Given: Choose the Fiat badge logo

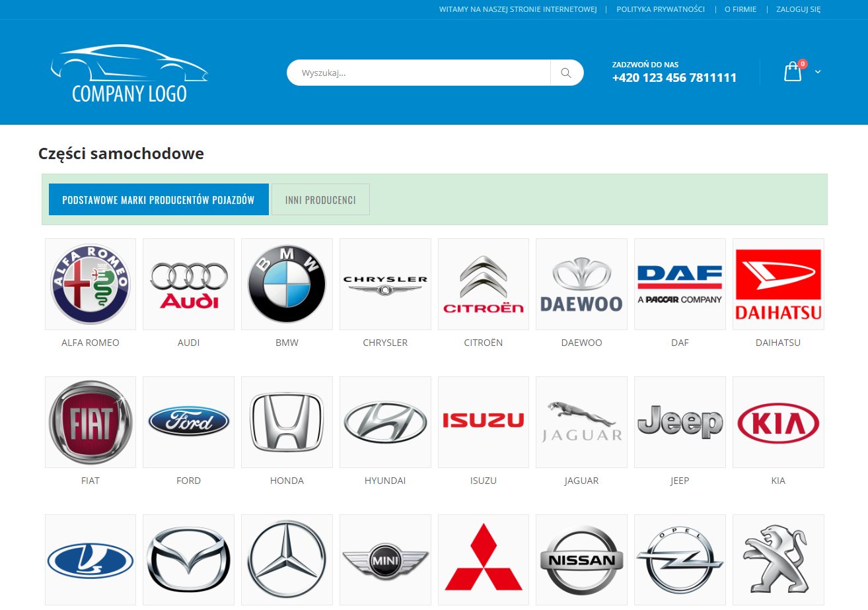Looking at the screenshot, I should (x=90, y=422).
